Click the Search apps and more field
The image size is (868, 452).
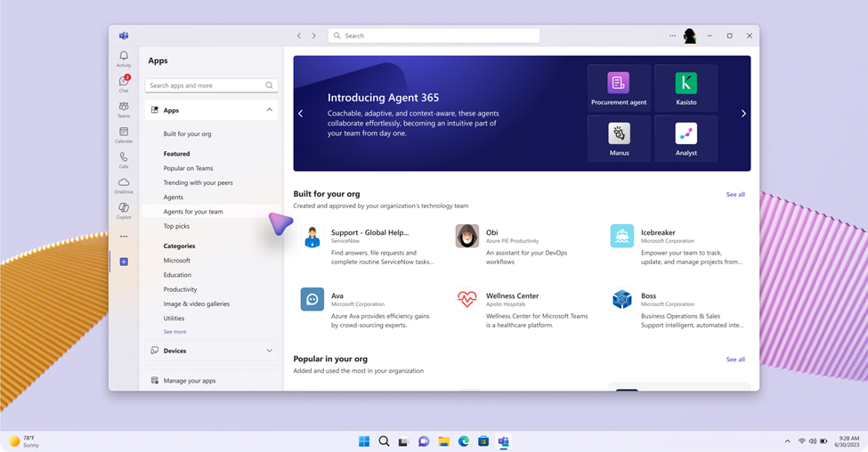pos(212,85)
